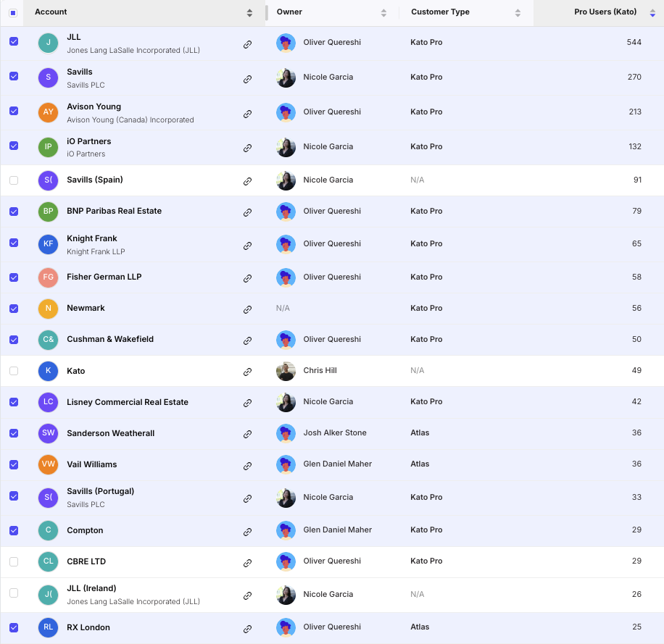664x644 pixels.
Task: Open link icon for Sanderson Weatherall
Action: click(248, 434)
